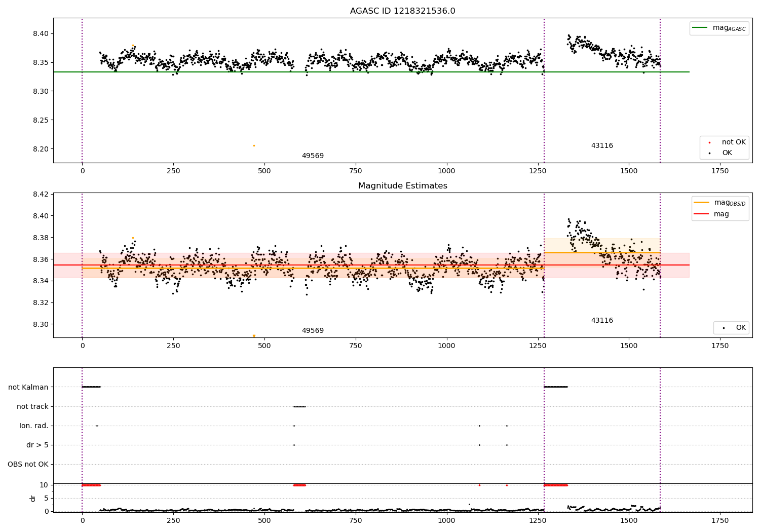Click the orange triangle marker at bottom of middle plot
The height and width of the screenshot is (532, 760).
pyautogui.click(x=254, y=336)
